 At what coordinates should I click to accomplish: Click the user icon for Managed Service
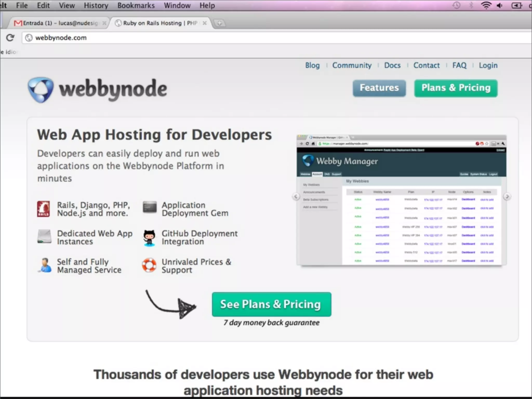click(45, 265)
